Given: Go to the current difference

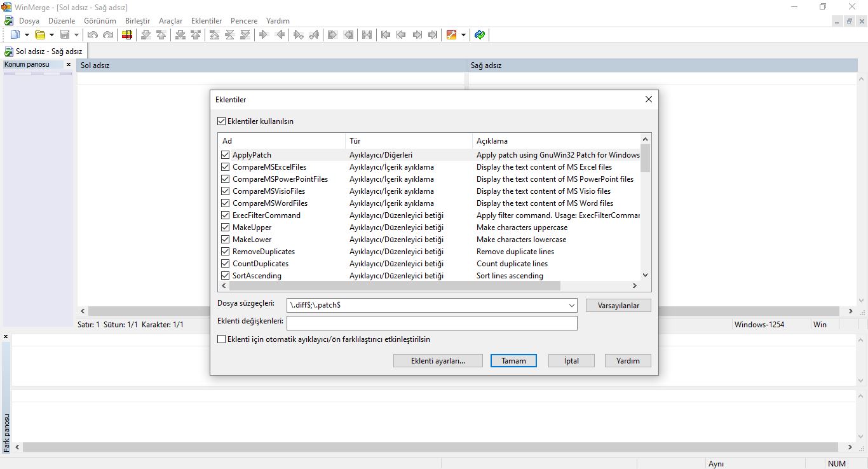Looking at the screenshot, I should (x=230, y=34).
